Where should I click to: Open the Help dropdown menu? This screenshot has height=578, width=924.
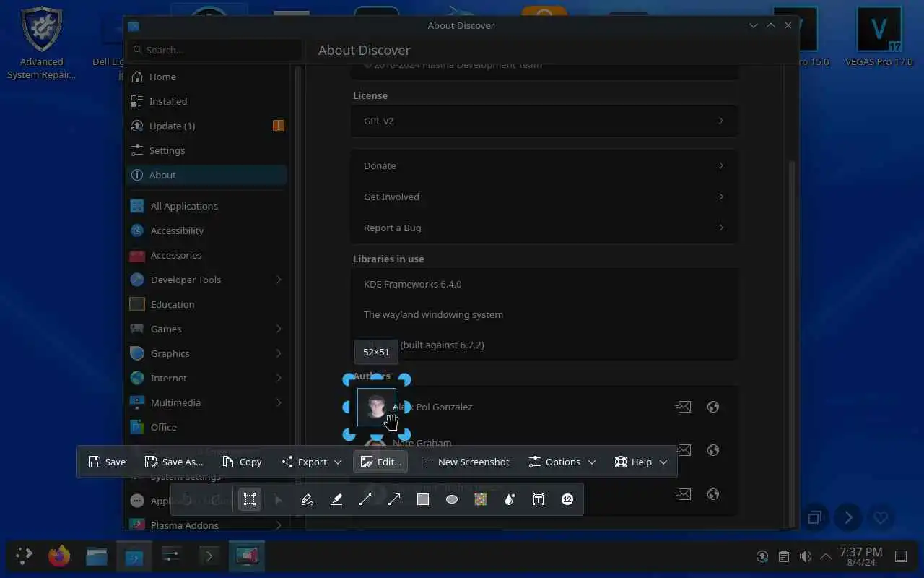640,462
